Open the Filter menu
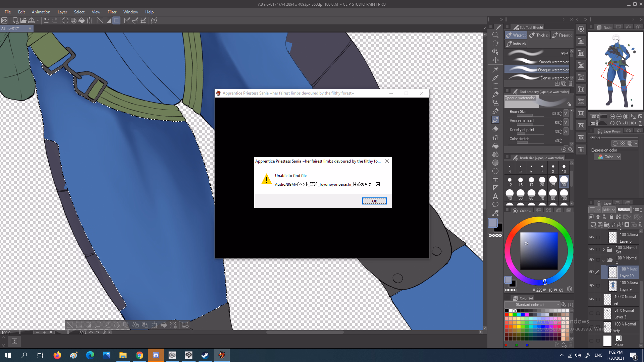The width and height of the screenshot is (644, 362). [x=112, y=12]
